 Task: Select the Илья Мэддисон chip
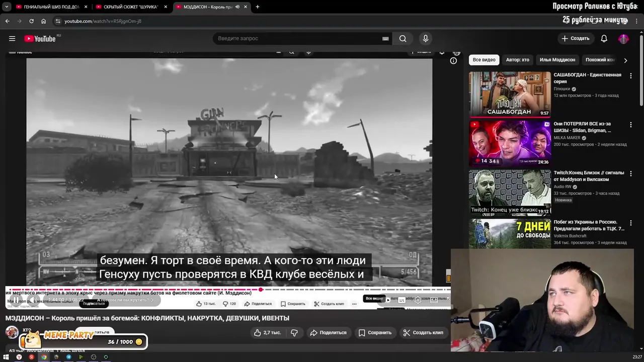[x=557, y=60]
